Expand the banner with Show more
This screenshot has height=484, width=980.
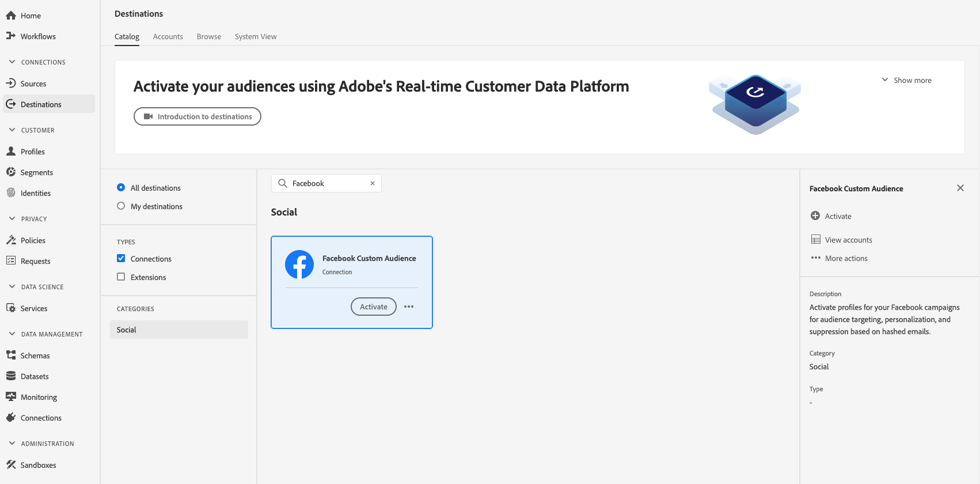tap(906, 80)
